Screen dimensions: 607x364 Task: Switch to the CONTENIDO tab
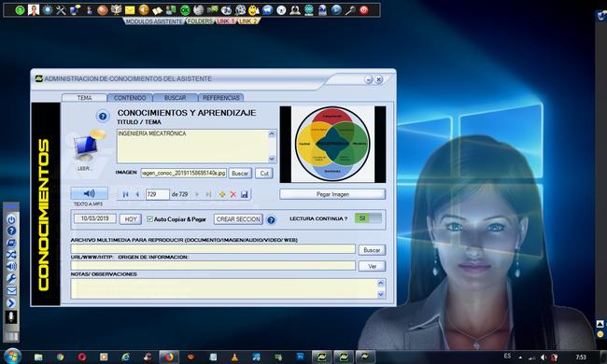pos(130,97)
